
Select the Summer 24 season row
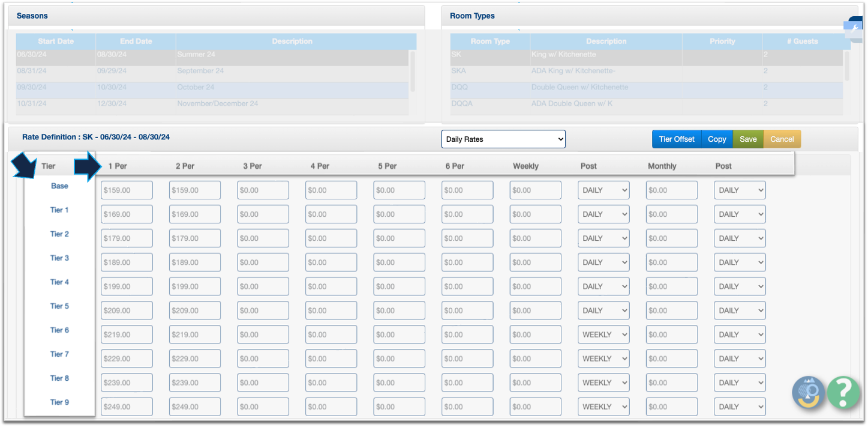pos(210,55)
